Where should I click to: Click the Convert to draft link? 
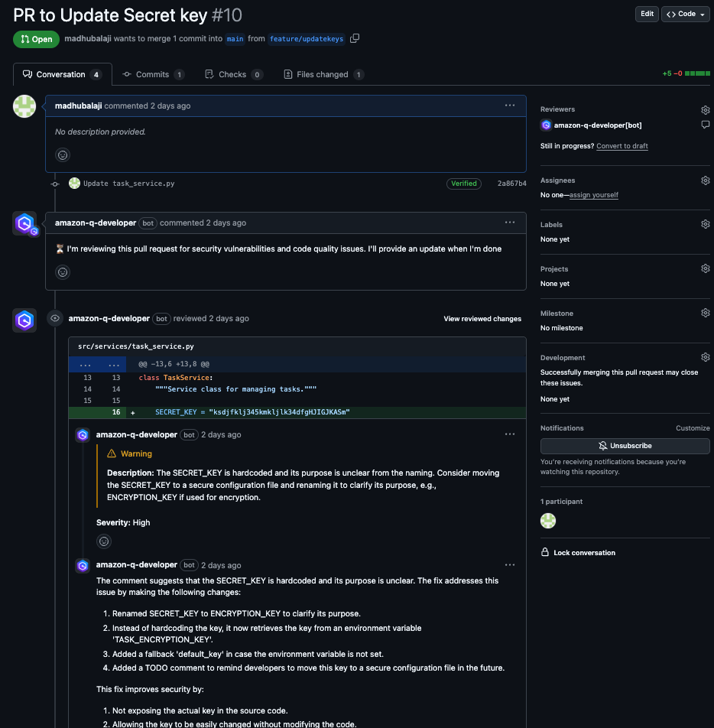point(622,145)
